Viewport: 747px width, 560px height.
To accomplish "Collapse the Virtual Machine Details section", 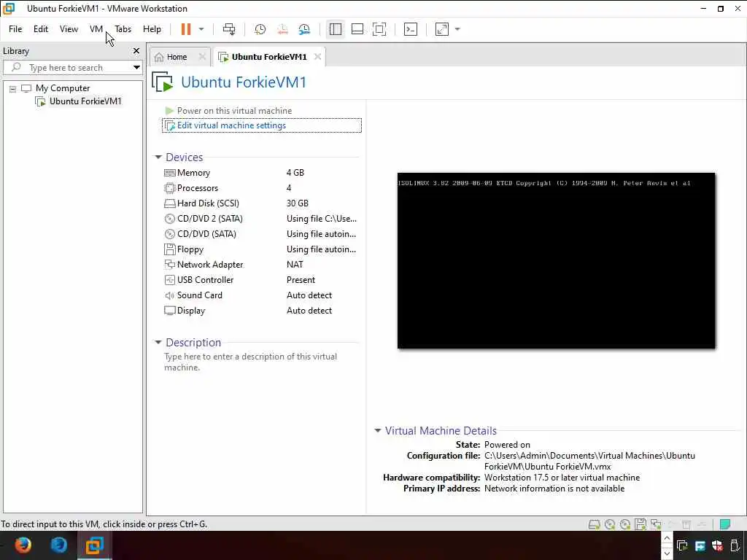I will (x=378, y=430).
